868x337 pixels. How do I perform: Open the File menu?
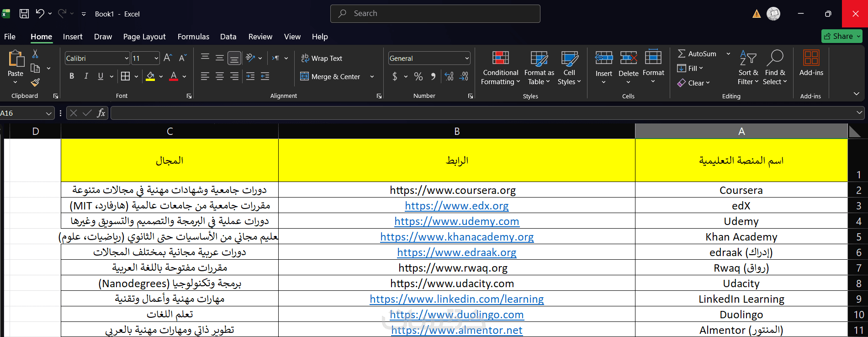click(10, 37)
